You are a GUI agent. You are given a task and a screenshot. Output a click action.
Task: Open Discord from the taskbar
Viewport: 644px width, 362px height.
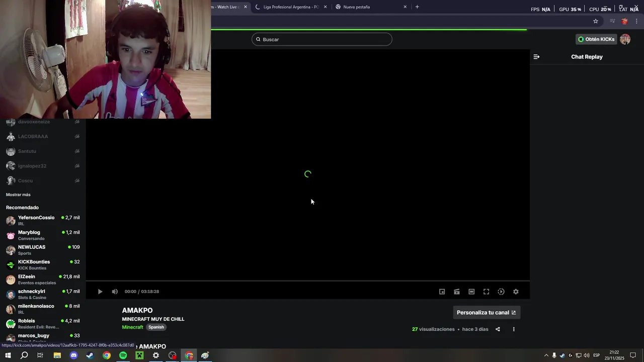click(x=74, y=355)
